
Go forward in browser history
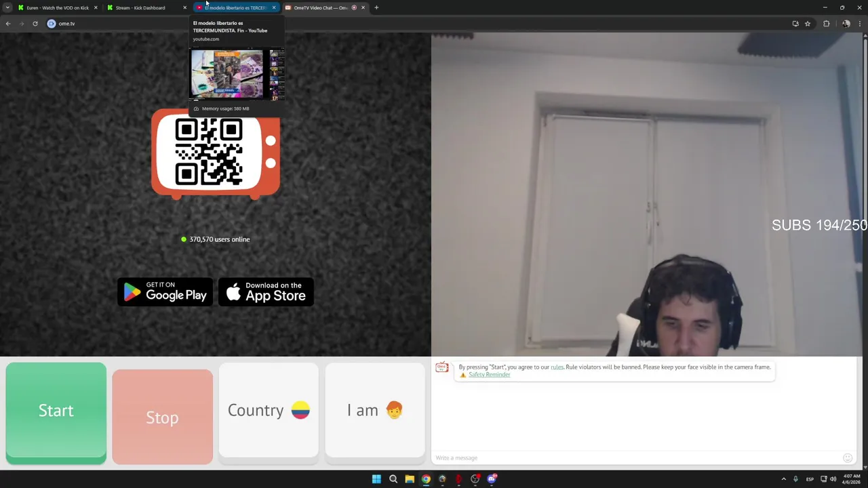(x=22, y=24)
